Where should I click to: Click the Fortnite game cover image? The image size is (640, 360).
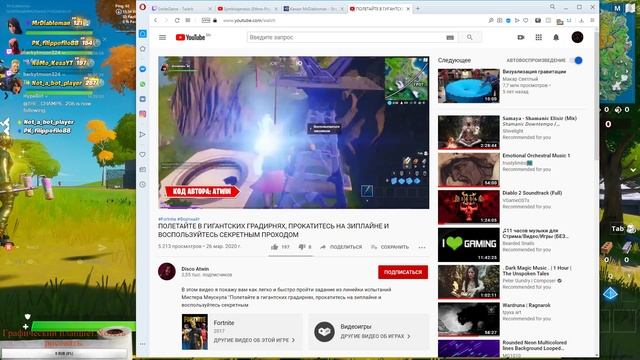point(195,332)
